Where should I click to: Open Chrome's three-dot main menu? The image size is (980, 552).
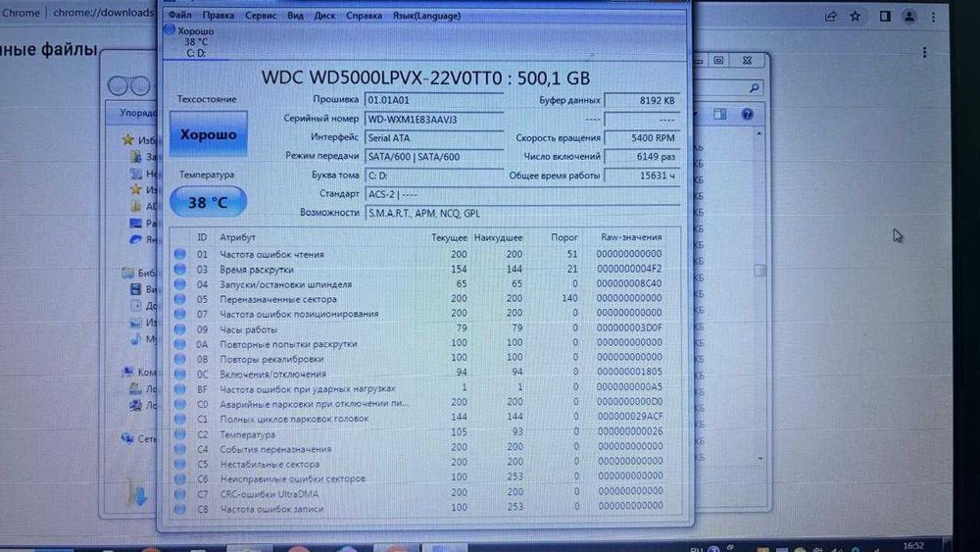click(934, 17)
